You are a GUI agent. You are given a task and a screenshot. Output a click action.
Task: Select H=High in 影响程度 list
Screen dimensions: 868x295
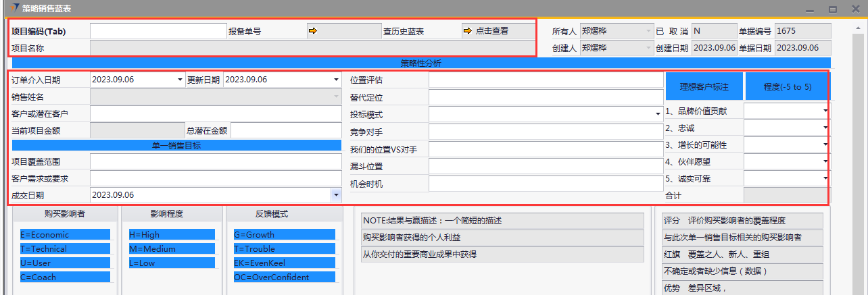[x=172, y=235]
